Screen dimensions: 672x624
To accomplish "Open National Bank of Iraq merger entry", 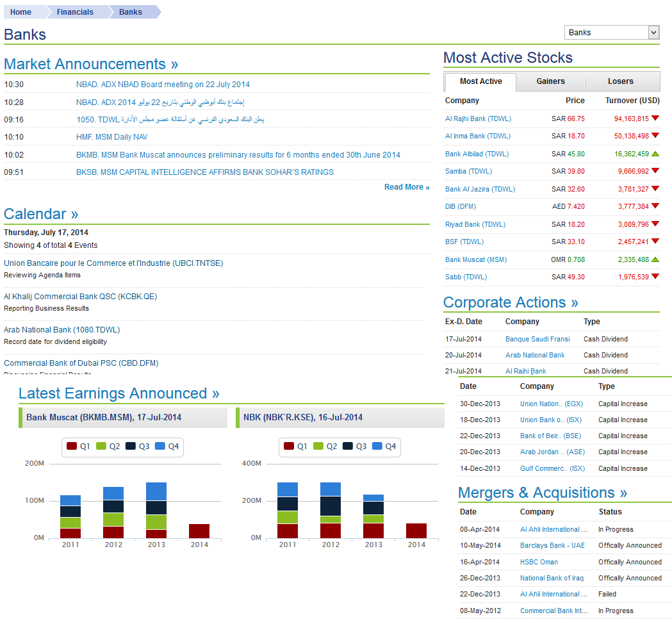I will coord(552,578).
